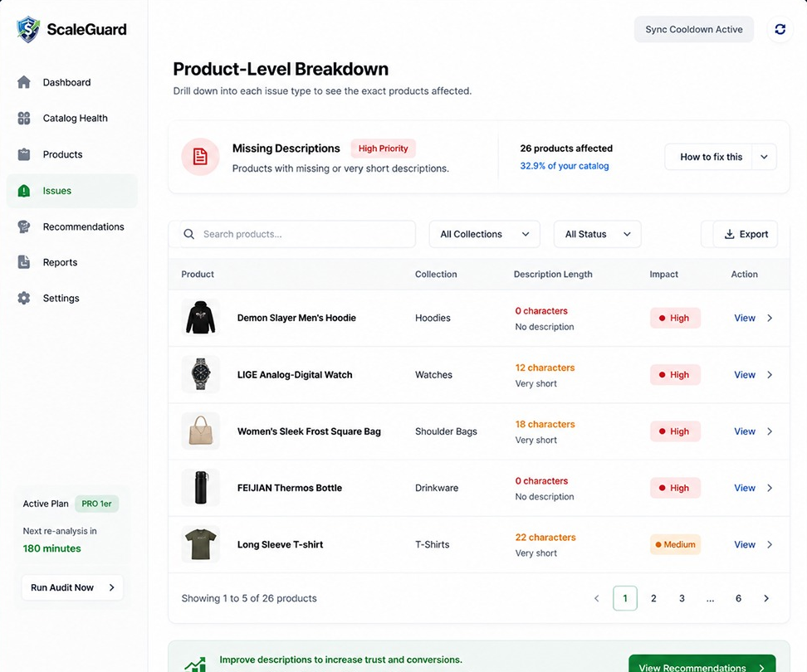Open FEIJIAN Thermos Bottle thumbnail
Image resolution: width=807 pixels, height=672 pixels.
tap(201, 488)
